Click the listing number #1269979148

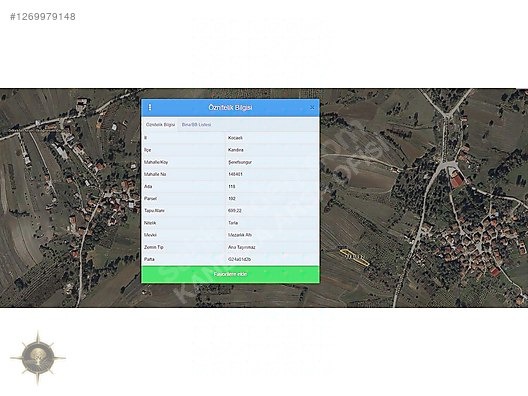43,16
